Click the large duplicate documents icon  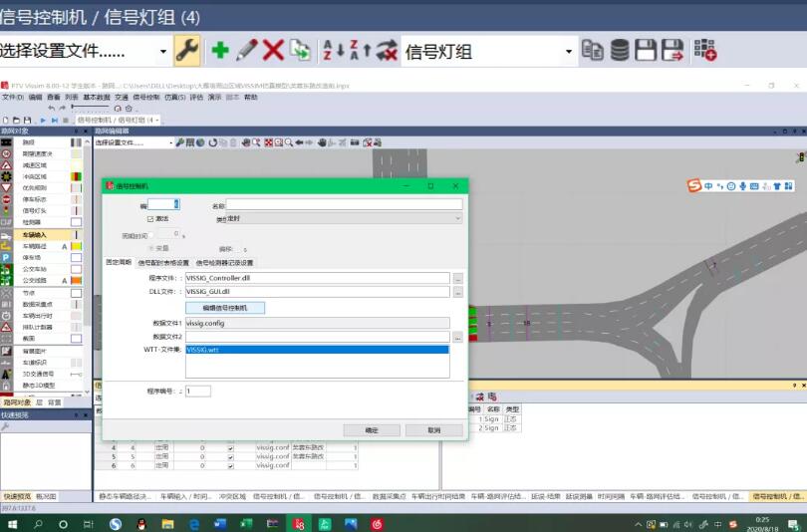coord(300,51)
